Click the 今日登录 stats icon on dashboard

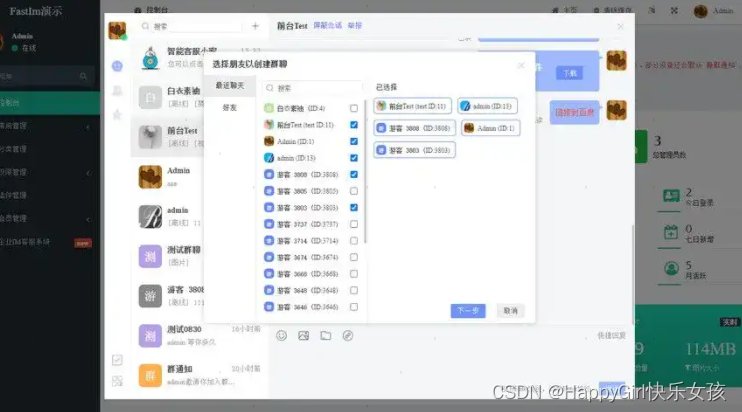coord(671,196)
